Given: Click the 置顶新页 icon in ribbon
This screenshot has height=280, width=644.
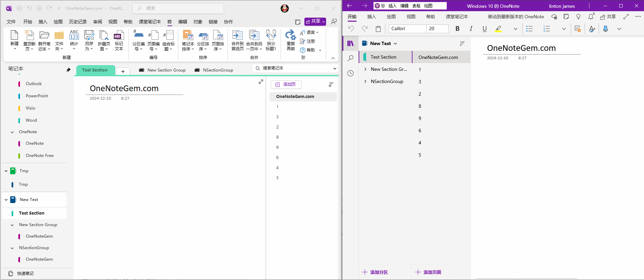Looking at the screenshot, I should 29,35.
